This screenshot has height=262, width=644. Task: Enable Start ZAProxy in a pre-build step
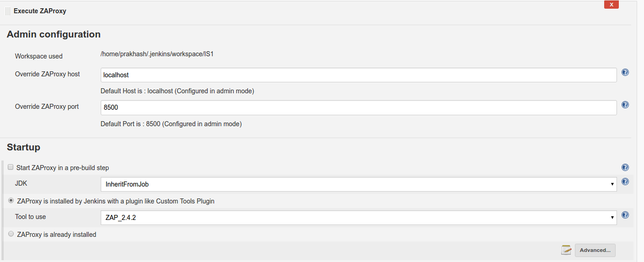pyautogui.click(x=11, y=167)
